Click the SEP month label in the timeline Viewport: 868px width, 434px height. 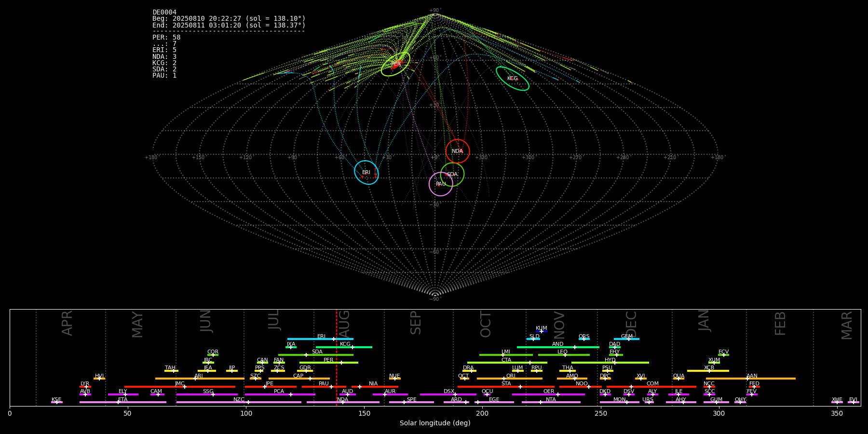(x=416, y=323)
